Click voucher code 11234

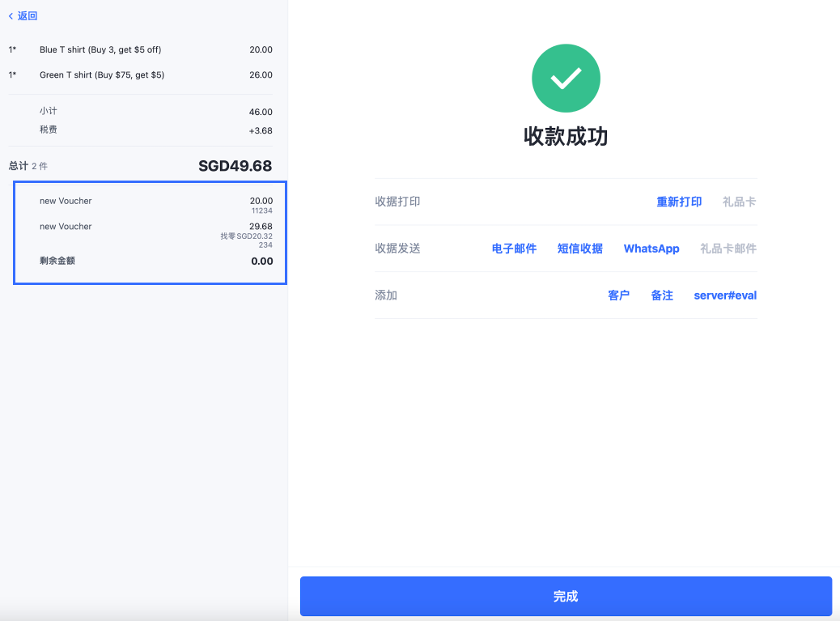262,211
